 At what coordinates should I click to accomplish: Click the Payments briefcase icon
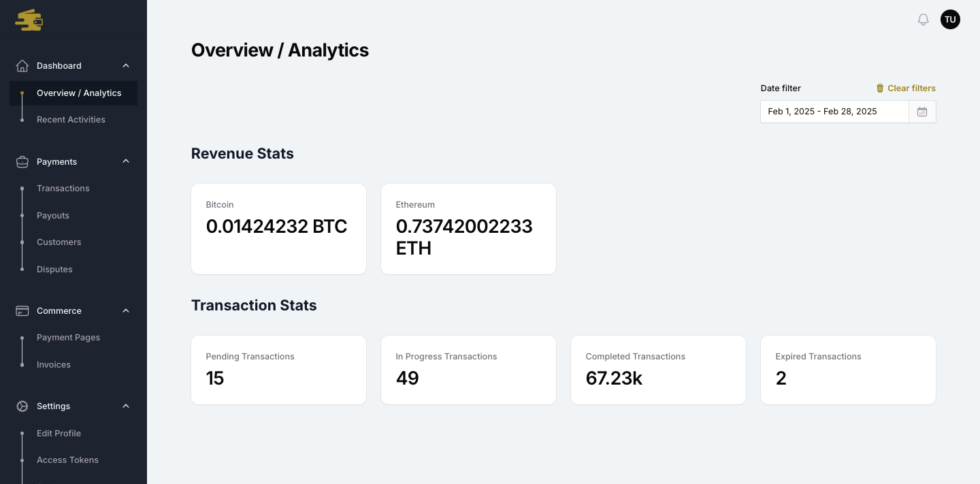[22, 162]
